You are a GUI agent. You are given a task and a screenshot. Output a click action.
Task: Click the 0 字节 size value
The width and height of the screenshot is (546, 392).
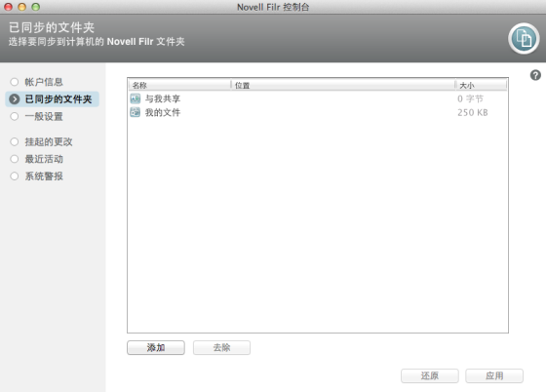click(x=470, y=98)
